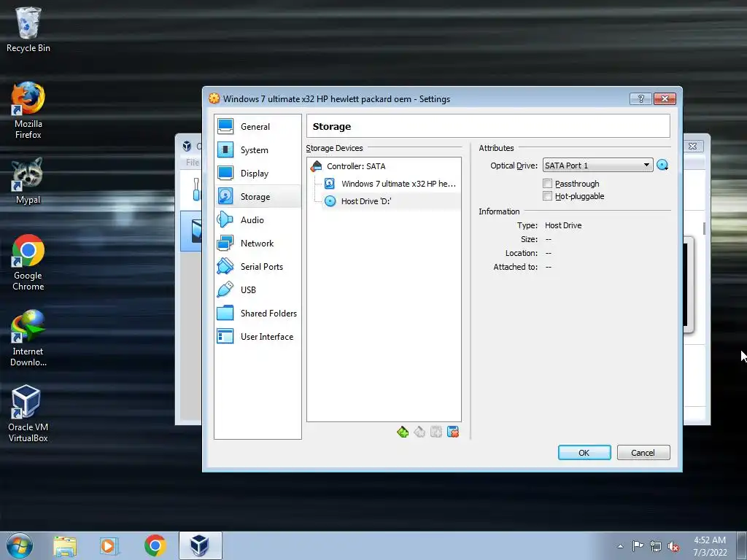Screen dimensions: 747x560
Task: Open the Optical Drive SATA Port dropdown
Action: tap(597, 166)
